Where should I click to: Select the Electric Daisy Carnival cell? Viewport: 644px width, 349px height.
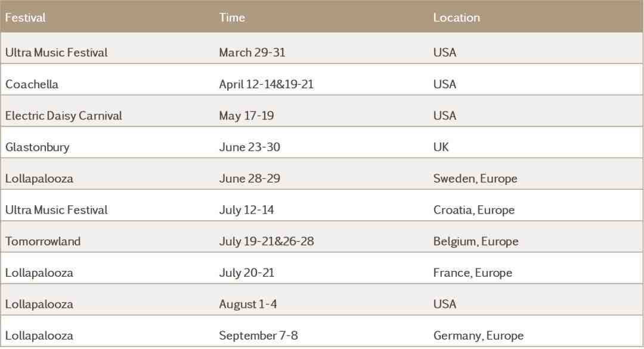pos(64,116)
